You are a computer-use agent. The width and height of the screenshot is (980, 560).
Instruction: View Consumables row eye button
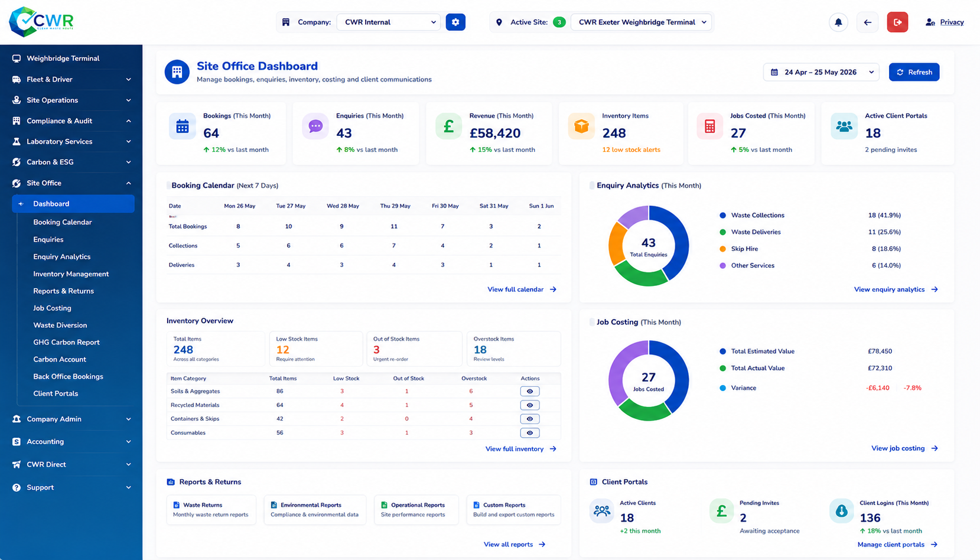click(x=530, y=433)
